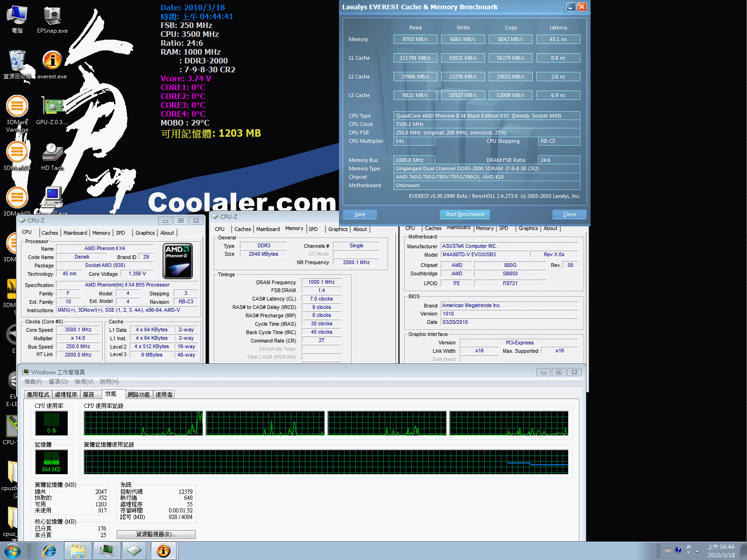Click the Memory Latency 45.1 ns value
This screenshot has height=560, width=747.
(558, 39)
